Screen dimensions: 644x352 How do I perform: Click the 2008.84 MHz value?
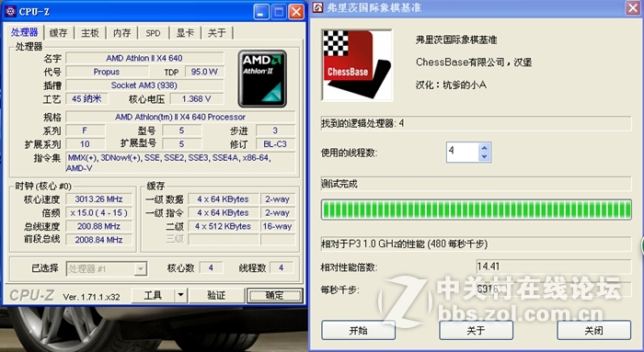98,240
